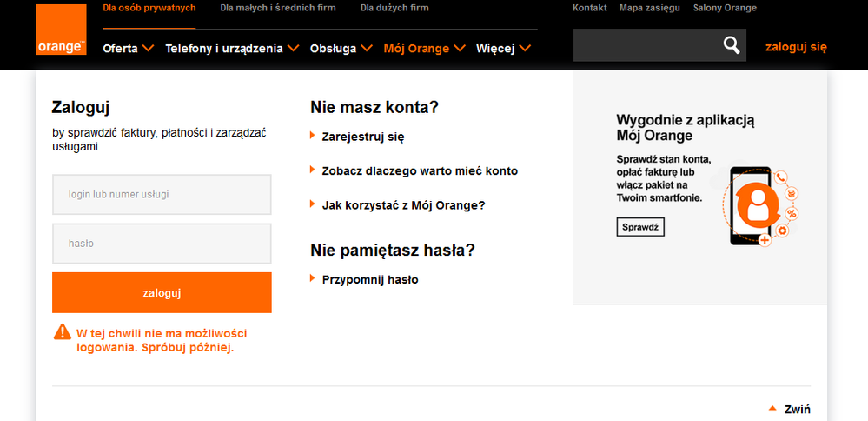Click the search magnifier icon
Screen dimensions: 868x421
[732, 45]
